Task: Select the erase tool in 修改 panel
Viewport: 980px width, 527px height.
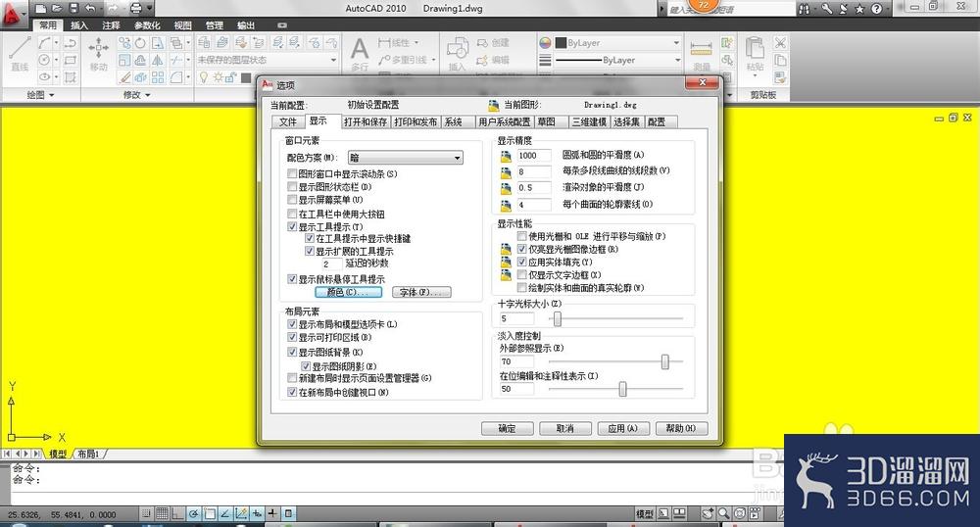Action: click(x=125, y=77)
